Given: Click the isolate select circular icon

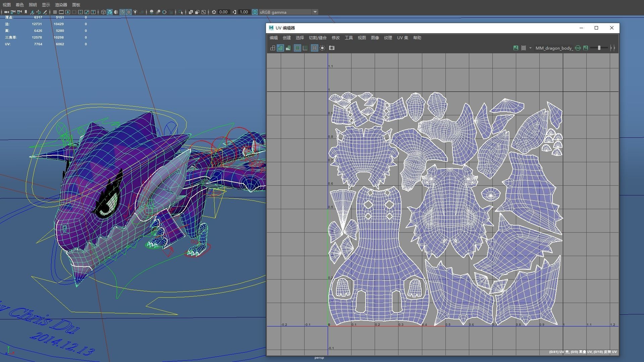Looking at the screenshot, I should click(x=322, y=48).
